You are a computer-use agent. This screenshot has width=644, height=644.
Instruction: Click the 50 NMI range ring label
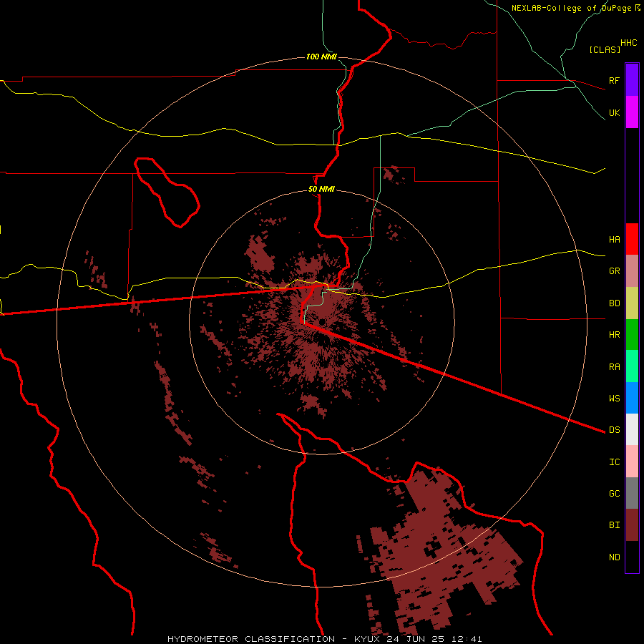[321, 190]
